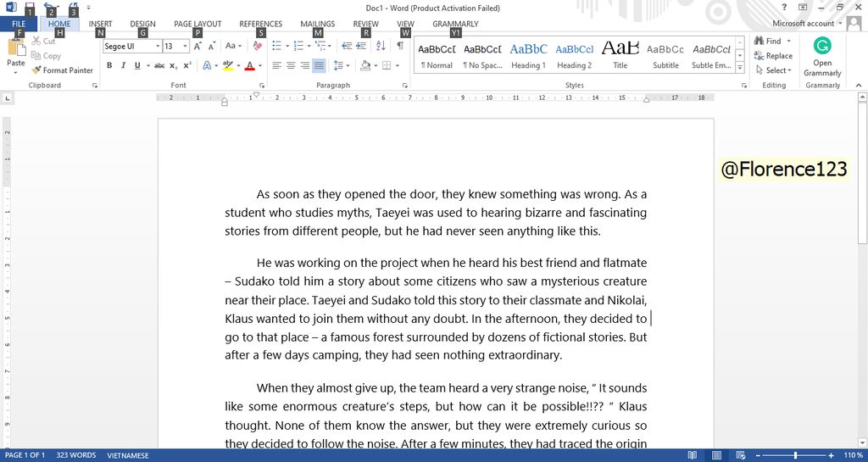868x462 pixels.
Task: Switch to the GRAMMARLY tab
Action: tap(455, 24)
